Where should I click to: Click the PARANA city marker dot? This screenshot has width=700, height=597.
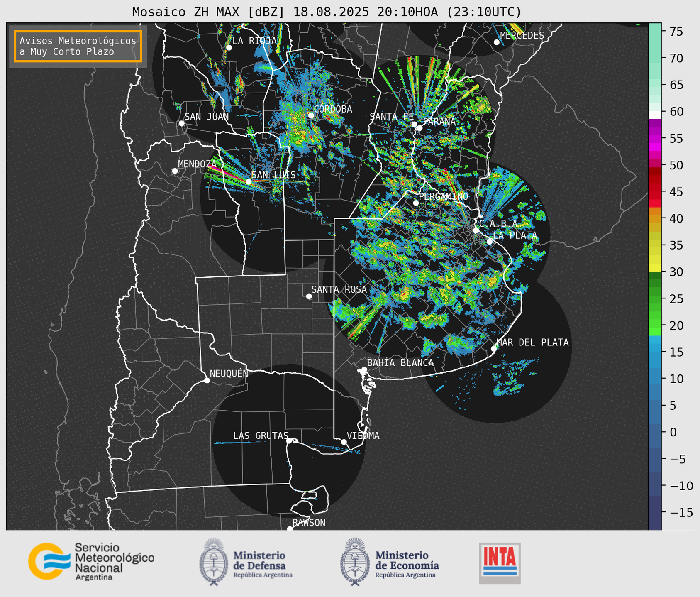[420, 128]
